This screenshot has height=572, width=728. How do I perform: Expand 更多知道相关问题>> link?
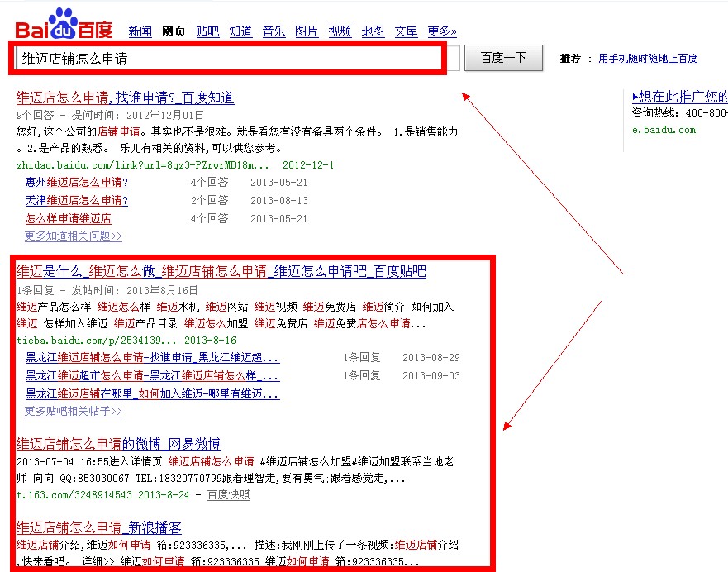click(74, 236)
